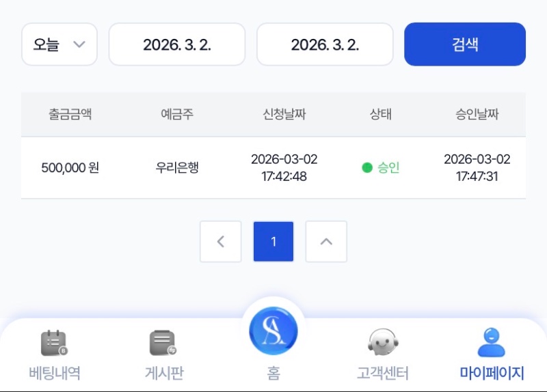Click the green 승인 status dot
This screenshot has width=547, height=392.
(367, 167)
